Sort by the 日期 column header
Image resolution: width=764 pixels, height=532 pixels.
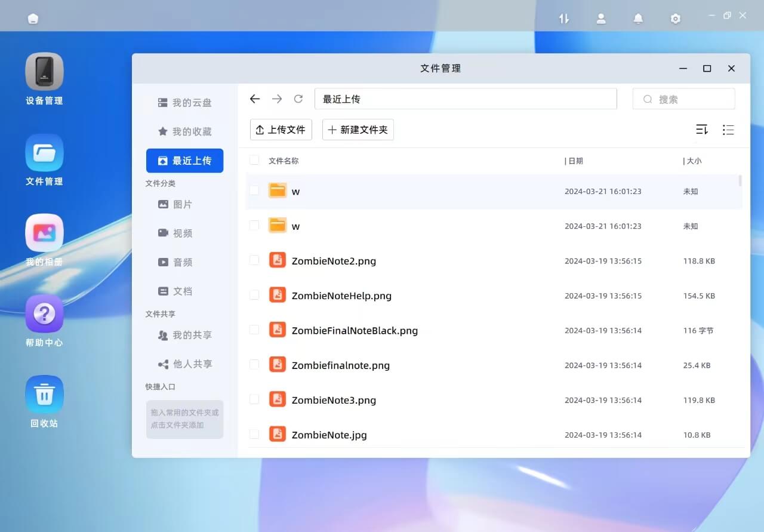[575, 161]
